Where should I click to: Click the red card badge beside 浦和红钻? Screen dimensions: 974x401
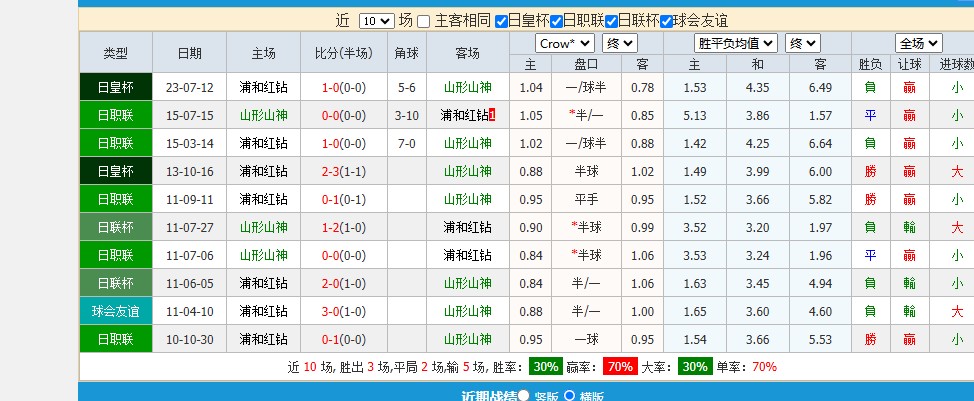click(x=492, y=115)
